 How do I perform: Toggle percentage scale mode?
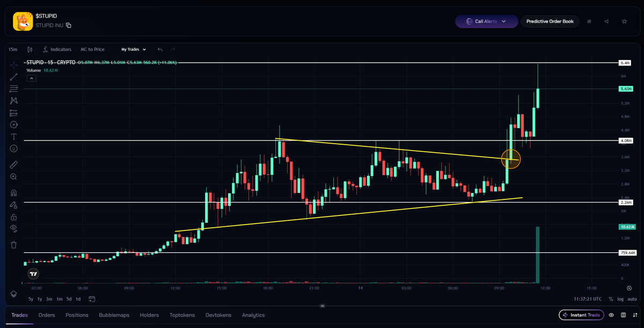[x=611, y=299]
